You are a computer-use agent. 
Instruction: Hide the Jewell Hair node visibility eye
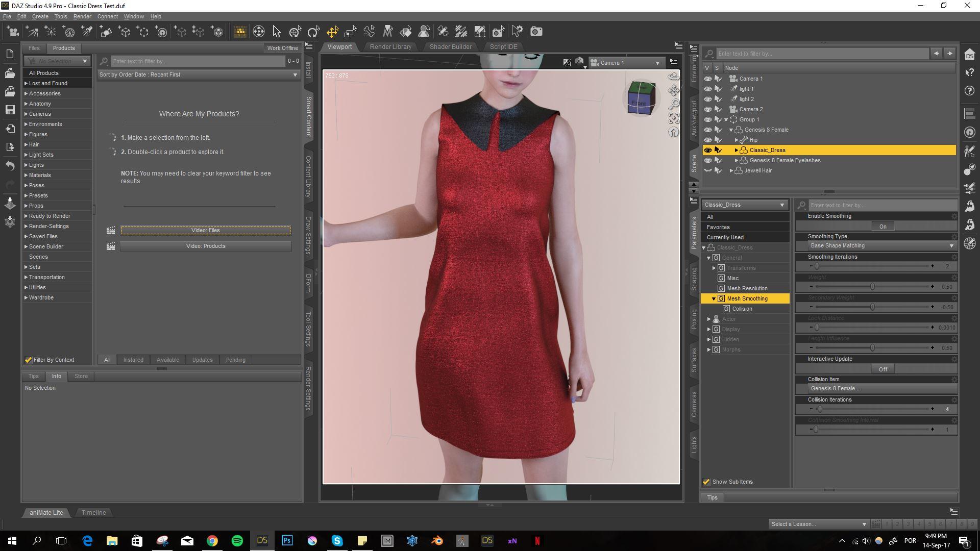(x=708, y=170)
